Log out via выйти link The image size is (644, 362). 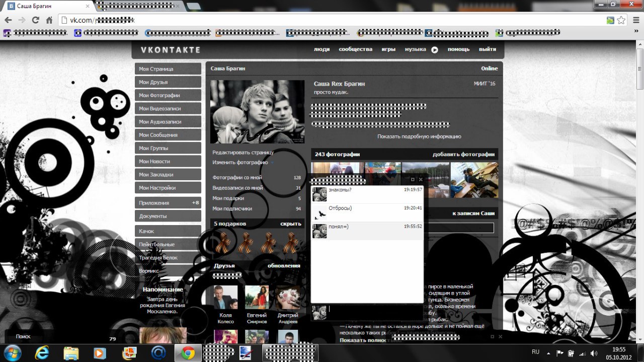pos(488,49)
